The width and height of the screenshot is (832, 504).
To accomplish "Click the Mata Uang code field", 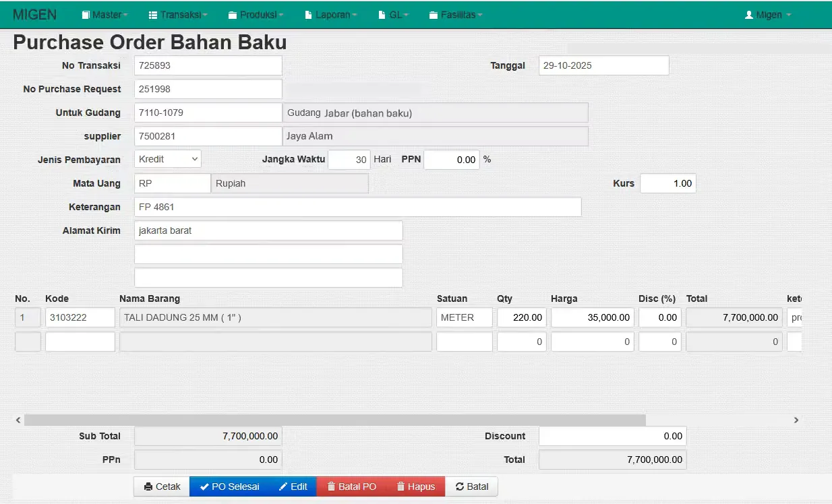I will point(173,183).
